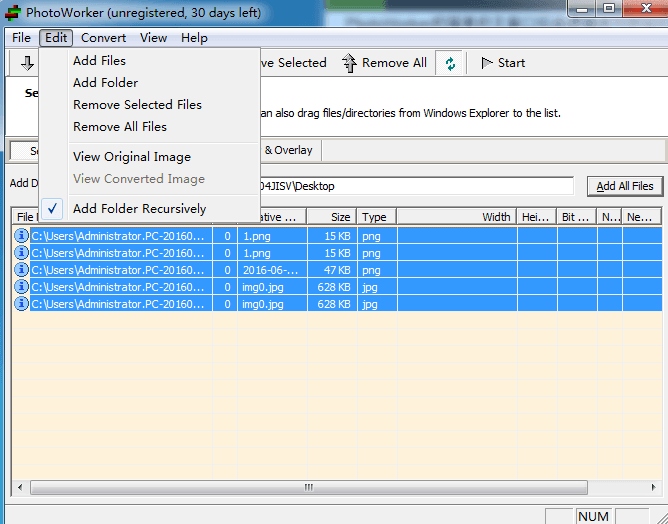The width and height of the screenshot is (668, 524).
Task: Select Remove Selected Files menu entry
Action: pyautogui.click(x=137, y=105)
